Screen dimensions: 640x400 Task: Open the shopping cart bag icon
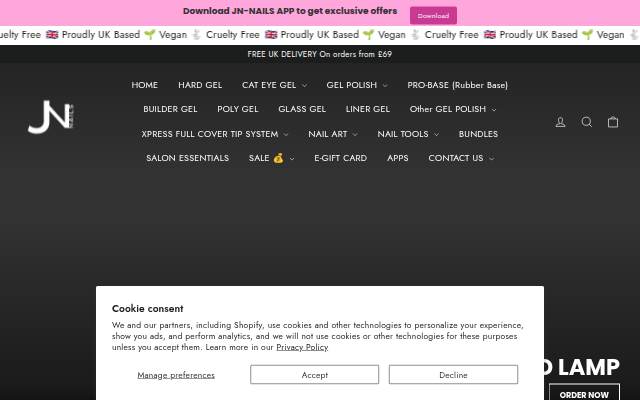(x=613, y=122)
